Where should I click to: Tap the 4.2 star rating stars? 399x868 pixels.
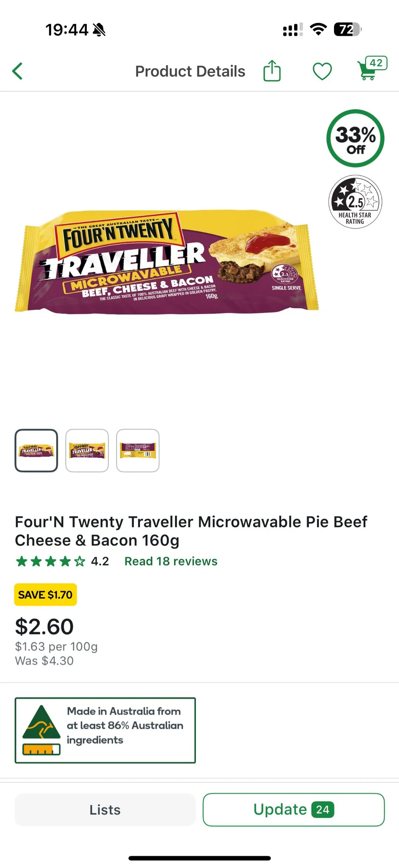[x=51, y=561]
